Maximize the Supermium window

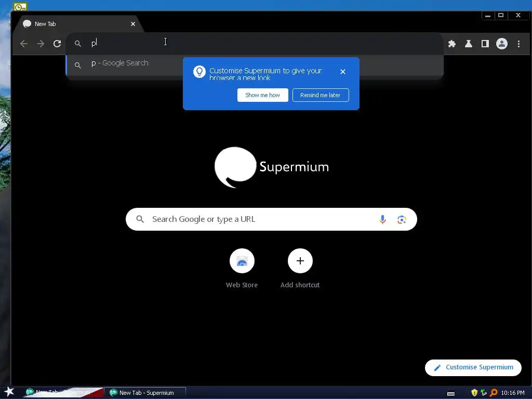[x=501, y=15]
